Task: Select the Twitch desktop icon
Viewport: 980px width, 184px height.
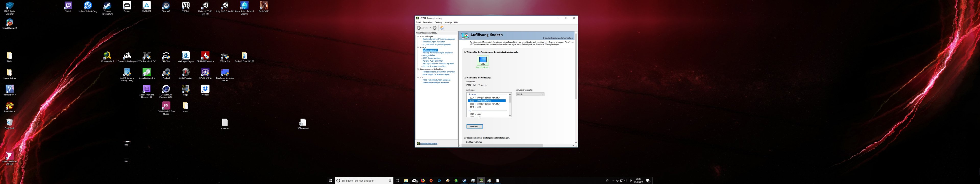Action: (x=68, y=7)
